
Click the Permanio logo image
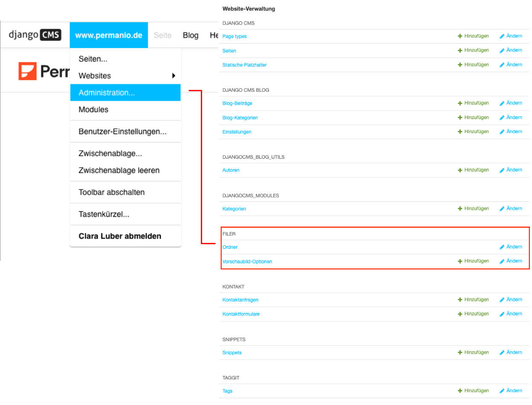(44, 71)
